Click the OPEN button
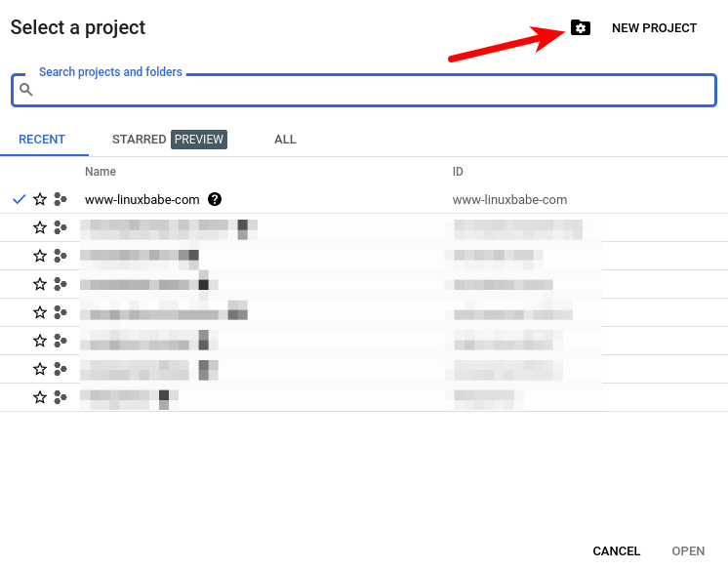This screenshot has width=728, height=569. 688,551
